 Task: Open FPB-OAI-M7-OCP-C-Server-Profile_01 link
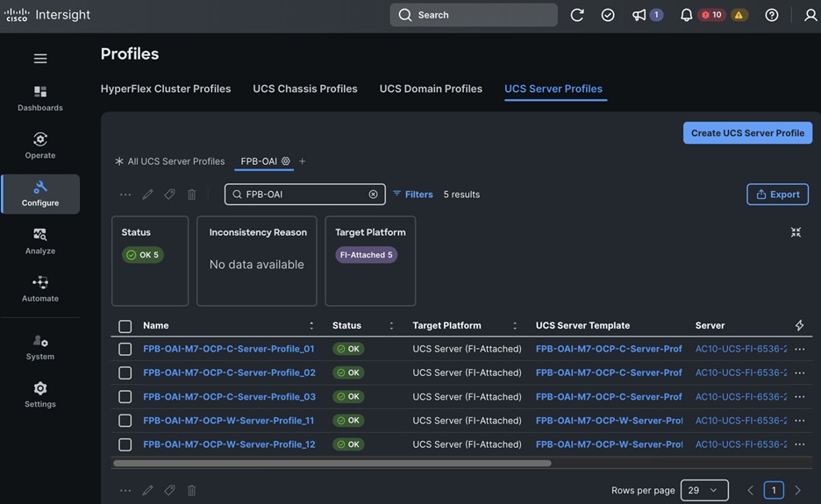tap(229, 349)
